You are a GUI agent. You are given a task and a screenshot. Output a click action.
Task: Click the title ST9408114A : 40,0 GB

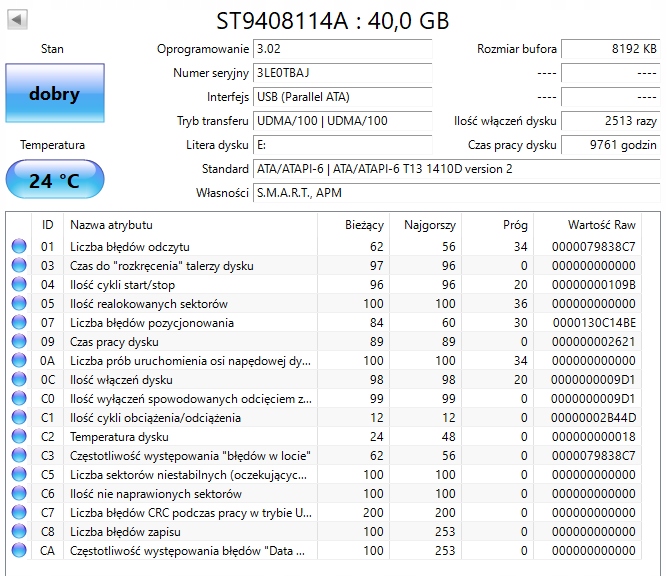(333, 20)
